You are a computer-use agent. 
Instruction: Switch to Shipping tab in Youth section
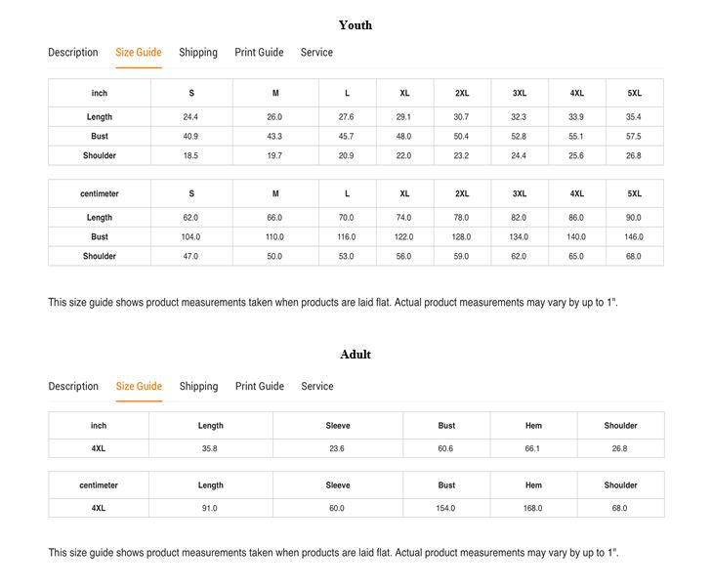point(198,53)
